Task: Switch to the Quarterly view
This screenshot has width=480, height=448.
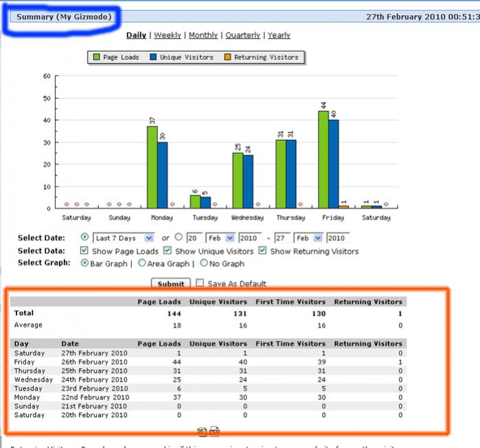Action: [x=243, y=35]
